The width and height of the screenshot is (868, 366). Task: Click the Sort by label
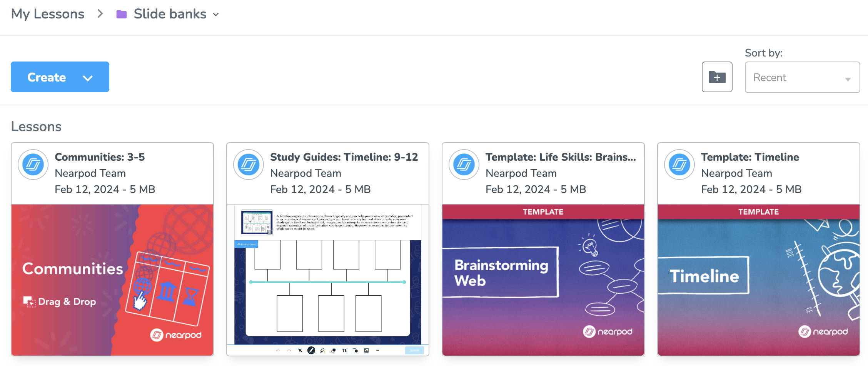tap(764, 53)
